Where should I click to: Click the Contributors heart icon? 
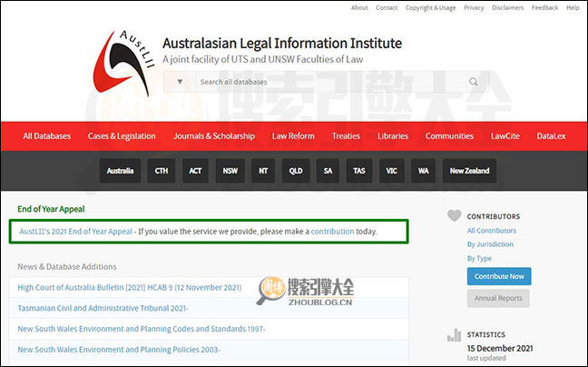(x=454, y=216)
